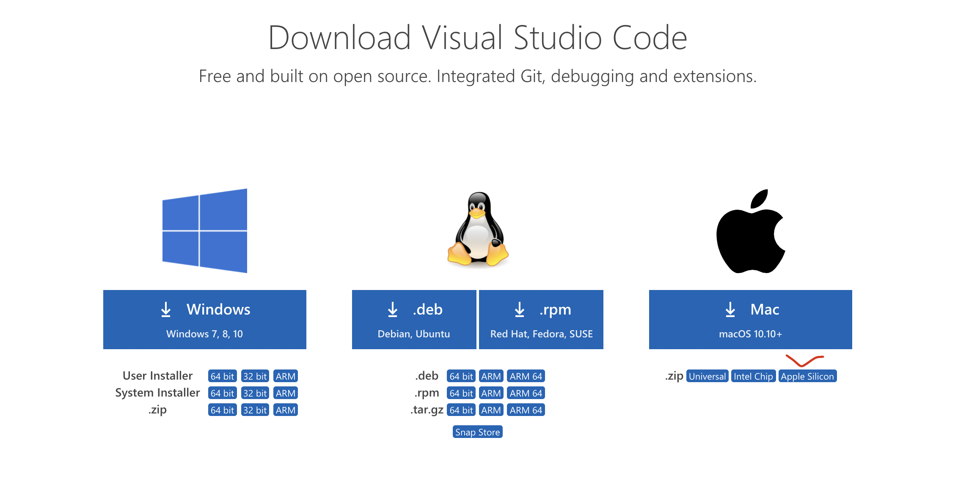The width and height of the screenshot is (980, 487).
Task: Click the Apple logo icon
Action: pyautogui.click(x=751, y=231)
